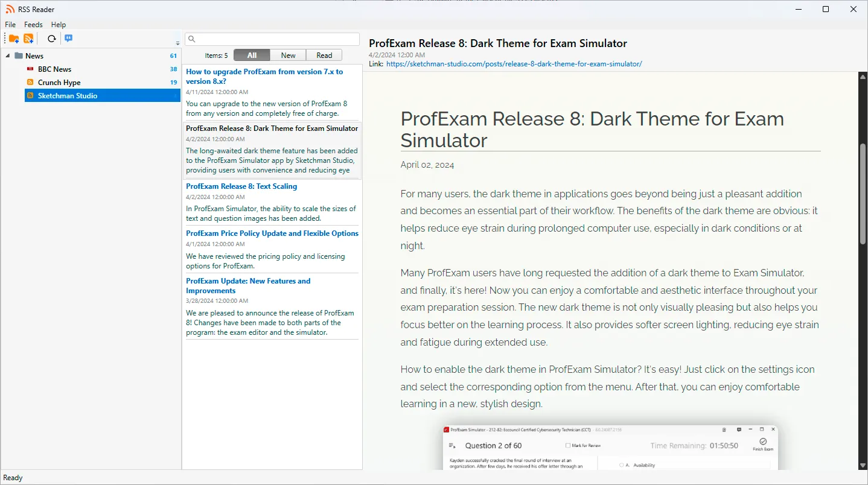Screen dimensions: 868x485
Task: Click the blue quote bubble feedback icon
Action: point(69,39)
